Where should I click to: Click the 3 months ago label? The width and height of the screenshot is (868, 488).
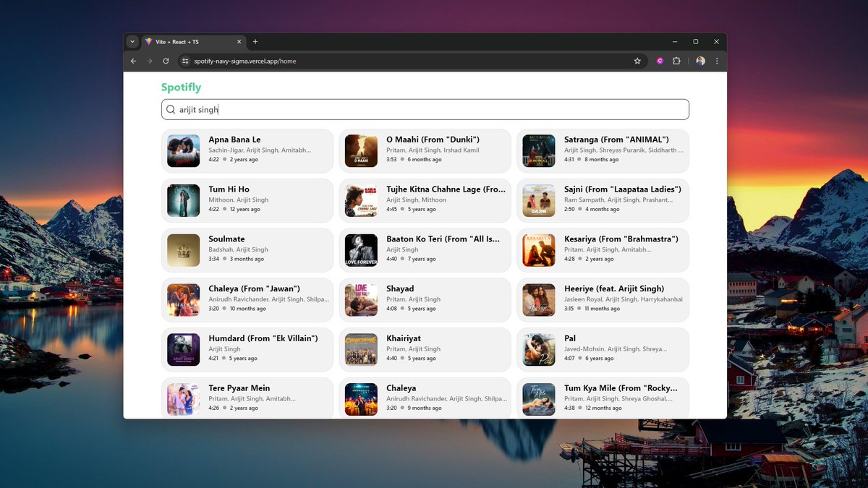coord(247,259)
